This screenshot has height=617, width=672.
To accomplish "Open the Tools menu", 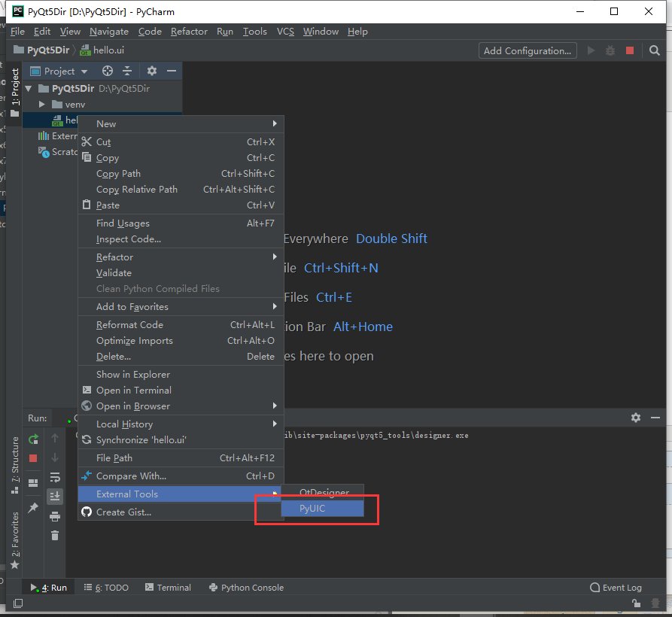I will click(x=255, y=32).
